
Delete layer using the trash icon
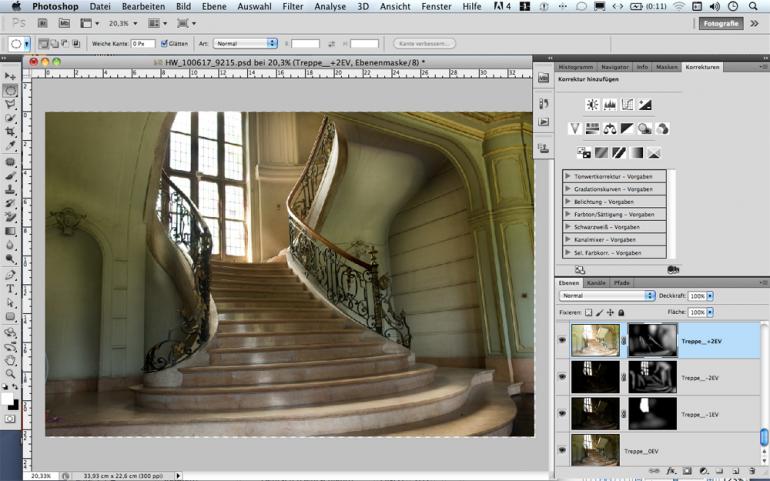(x=751, y=470)
